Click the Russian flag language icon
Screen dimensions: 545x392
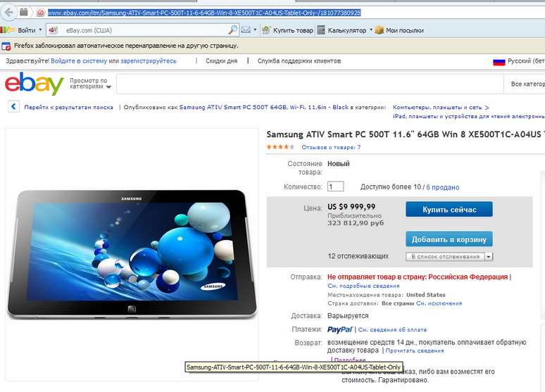click(499, 61)
